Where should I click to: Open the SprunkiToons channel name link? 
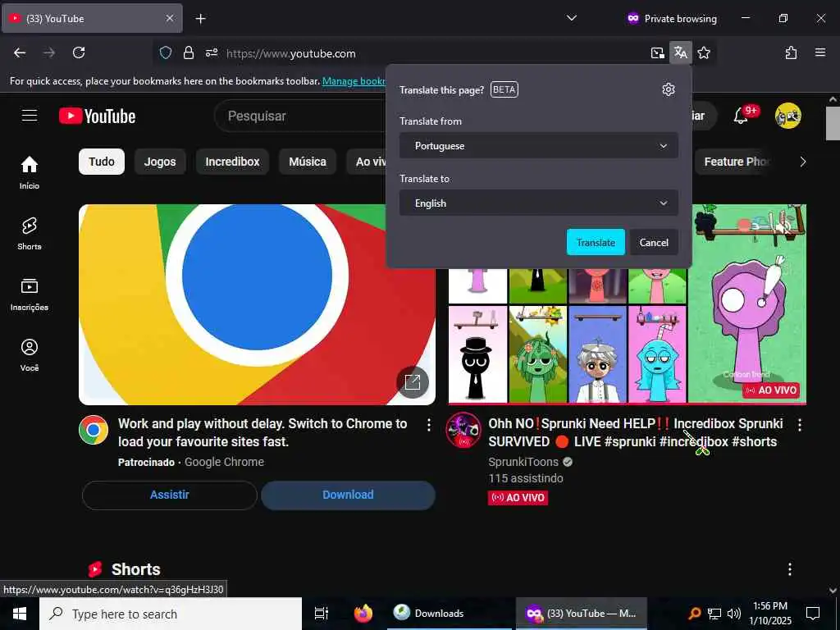click(523, 462)
